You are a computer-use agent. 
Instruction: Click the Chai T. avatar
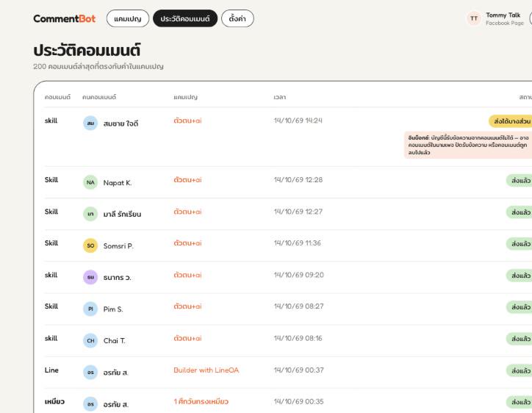[90, 340]
